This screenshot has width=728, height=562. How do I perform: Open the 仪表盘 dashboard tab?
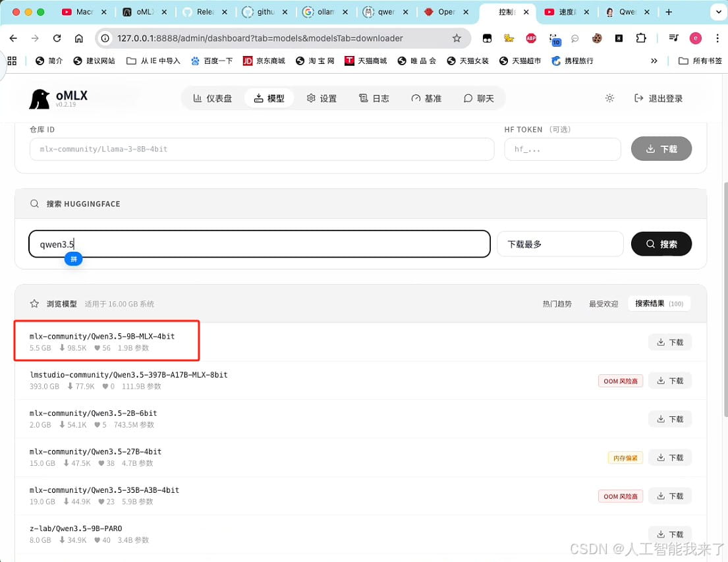(212, 98)
